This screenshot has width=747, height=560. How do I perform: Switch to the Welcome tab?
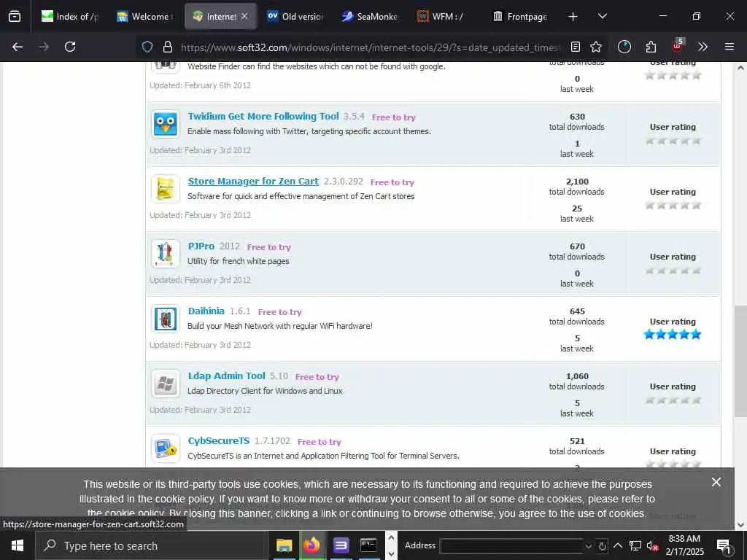145,17
